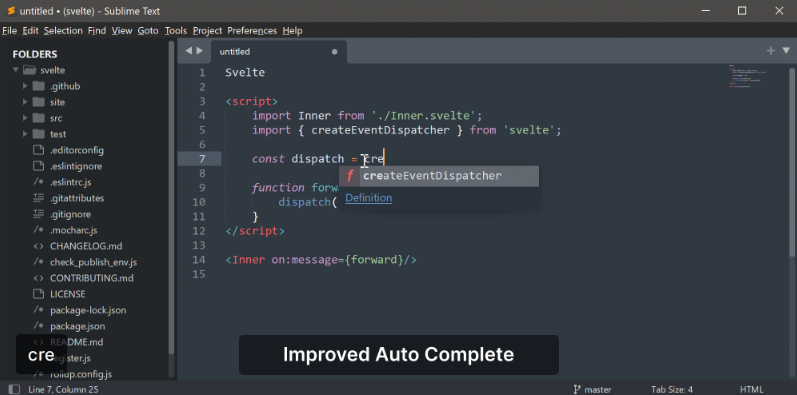Click on './Inner.svelte' import path in code

click(423, 115)
